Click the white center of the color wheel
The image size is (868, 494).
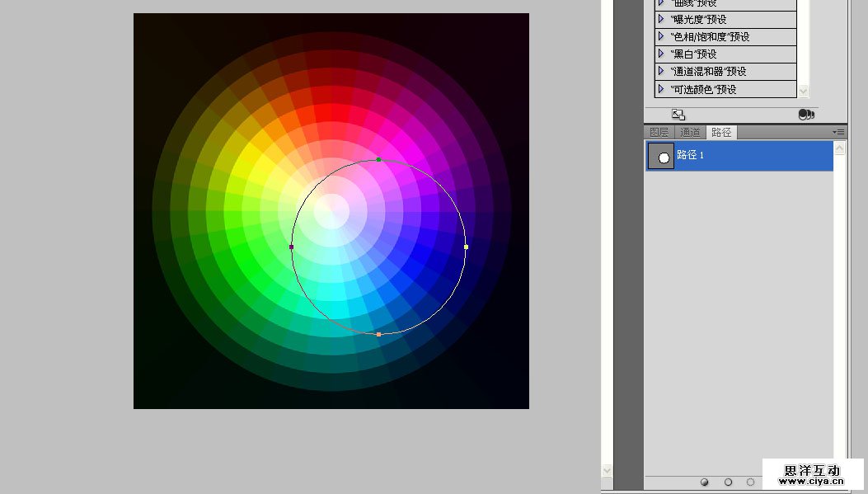pyautogui.click(x=331, y=211)
